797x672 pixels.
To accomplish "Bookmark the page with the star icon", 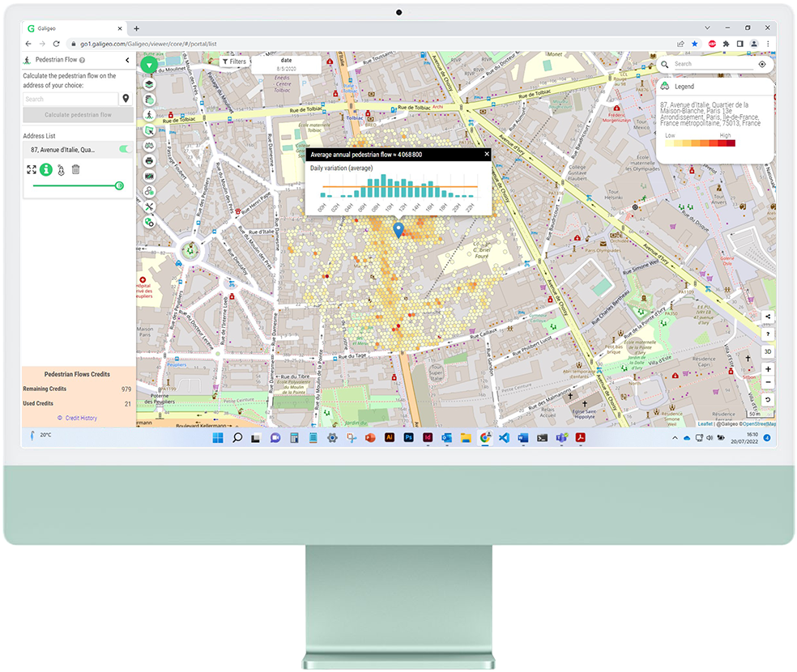I will click(695, 44).
